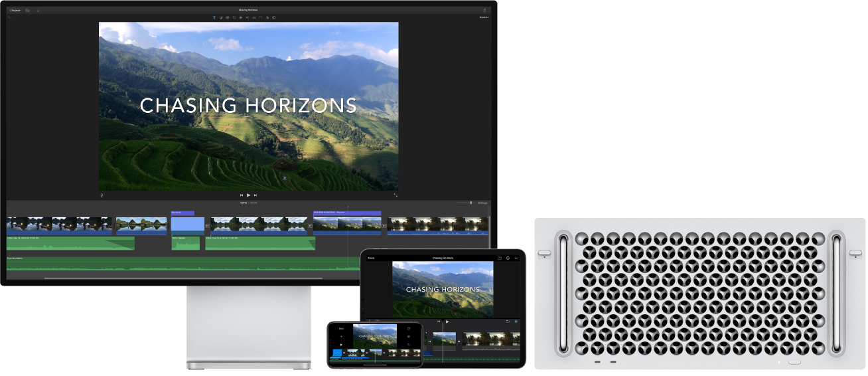Click the Titles 'T' icon in the iMovie toolbar
868x376 pixels.
point(214,17)
